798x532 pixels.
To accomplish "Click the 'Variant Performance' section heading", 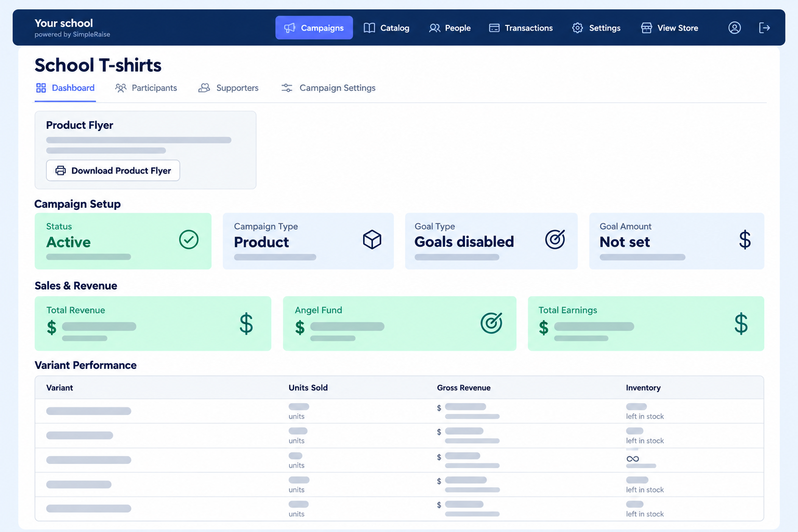I will tap(86, 365).
